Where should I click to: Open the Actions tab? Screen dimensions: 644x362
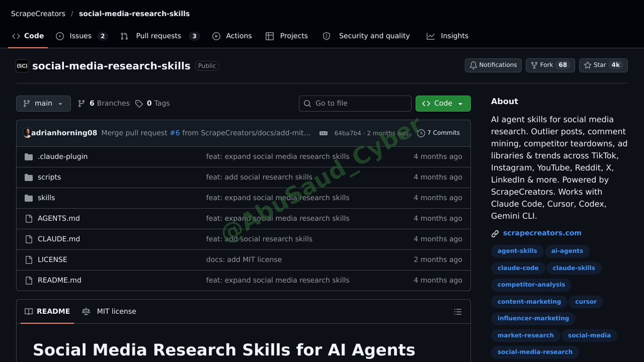click(x=232, y=36)
